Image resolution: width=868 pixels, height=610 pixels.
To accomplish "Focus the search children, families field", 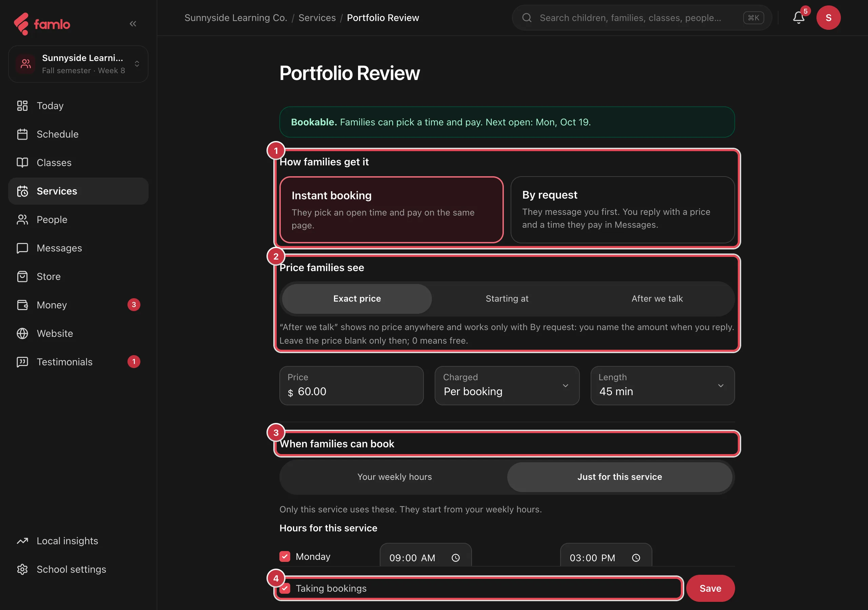I will click(642, 17).
